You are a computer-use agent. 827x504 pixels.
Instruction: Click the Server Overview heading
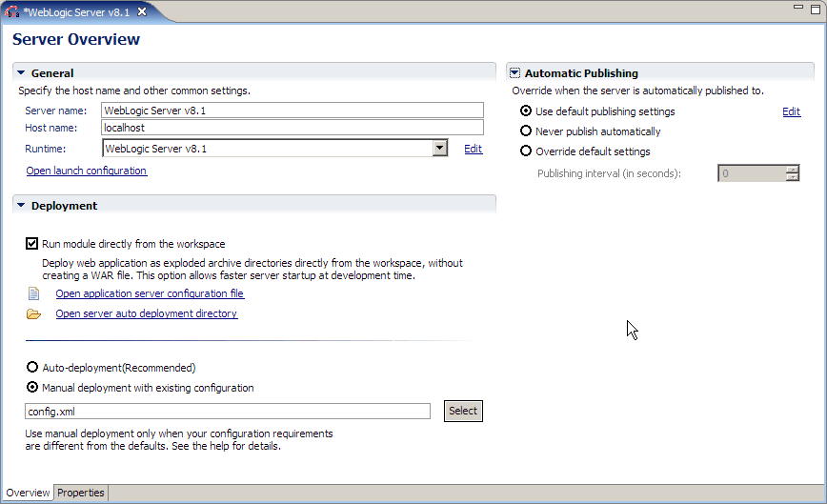76,39
